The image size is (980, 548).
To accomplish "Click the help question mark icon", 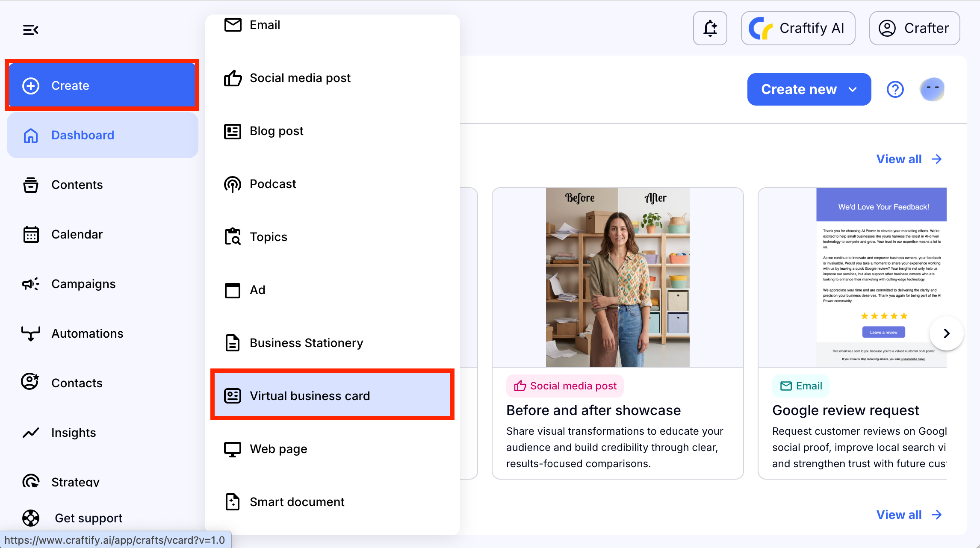I will [x=895, y=89].
